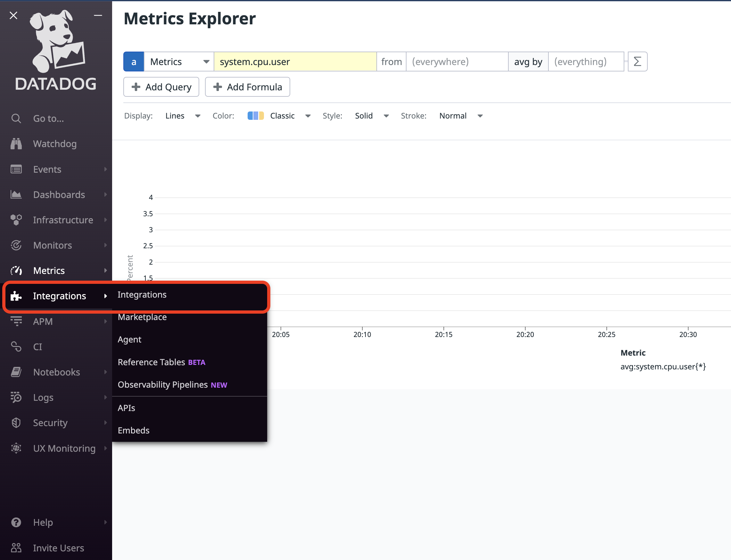
Task: Click the from (everywhere) filter field
Action: coord(457,61)
